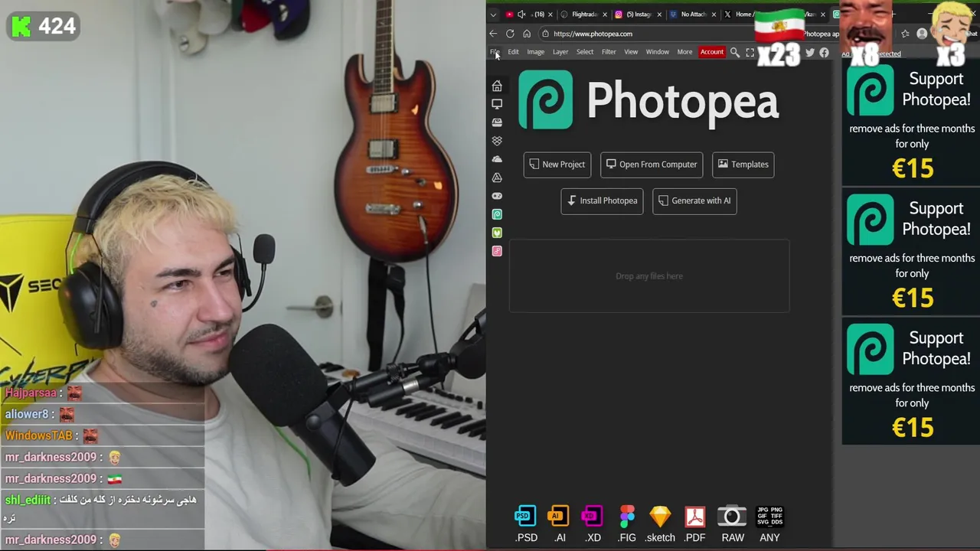The height and width of the screenshot is (551, 980).
Task: Mute the YouTube tab using its speaker icon
Action: 521,15
